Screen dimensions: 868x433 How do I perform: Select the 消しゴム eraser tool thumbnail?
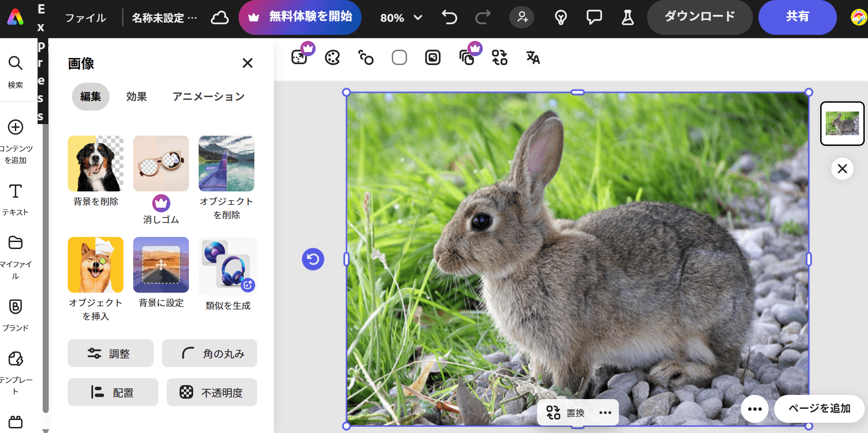pyautogui.click(x=161, y=164)
